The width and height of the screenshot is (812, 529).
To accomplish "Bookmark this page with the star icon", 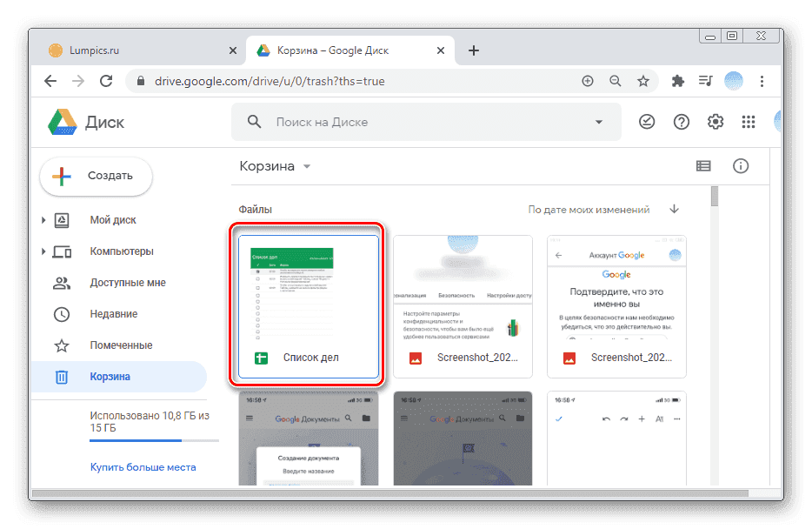I will tap(643, 81).
